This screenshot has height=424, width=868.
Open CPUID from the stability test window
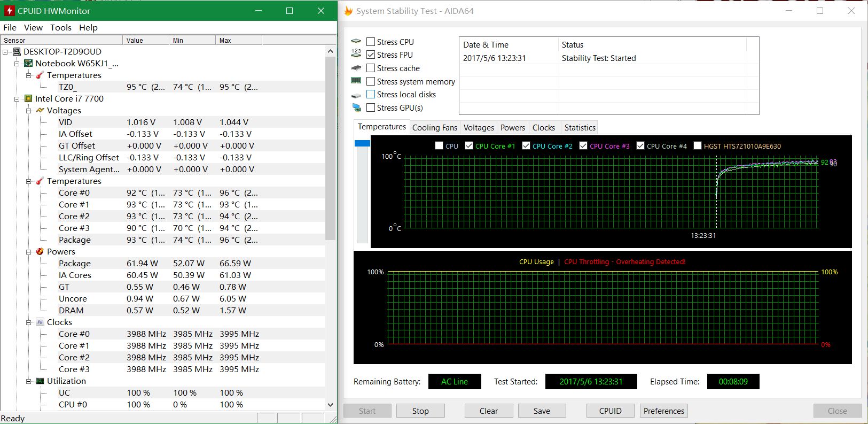click(x=611, y=411)
